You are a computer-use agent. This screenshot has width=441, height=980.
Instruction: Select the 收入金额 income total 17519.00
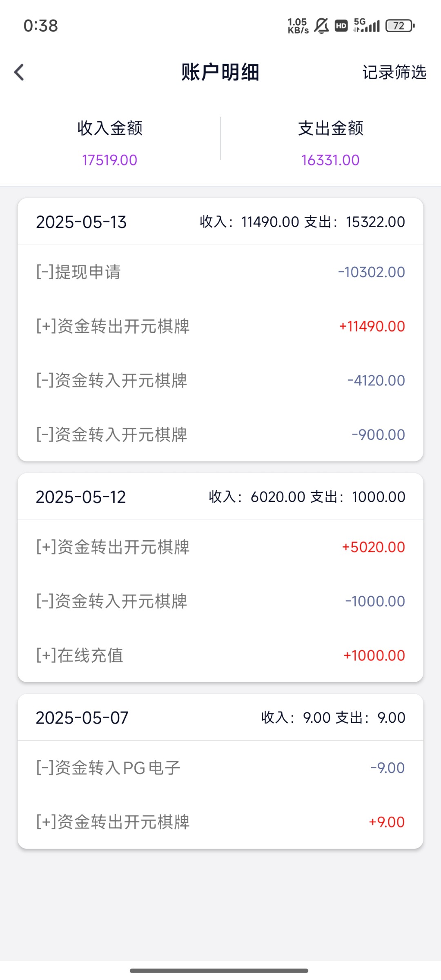[109, 160]
